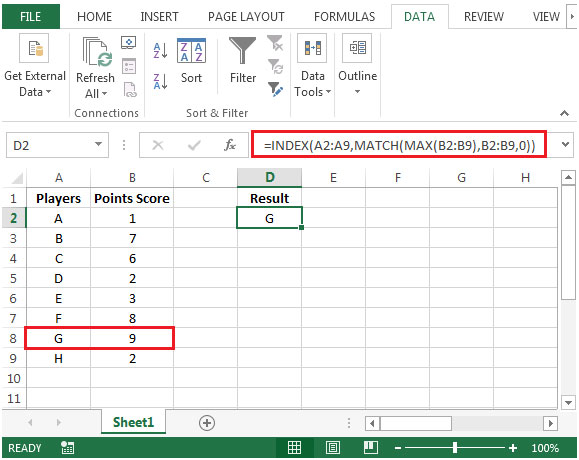The image size is (579, 460).
Task: Switch to the INSERT tab
Action: 159,17
